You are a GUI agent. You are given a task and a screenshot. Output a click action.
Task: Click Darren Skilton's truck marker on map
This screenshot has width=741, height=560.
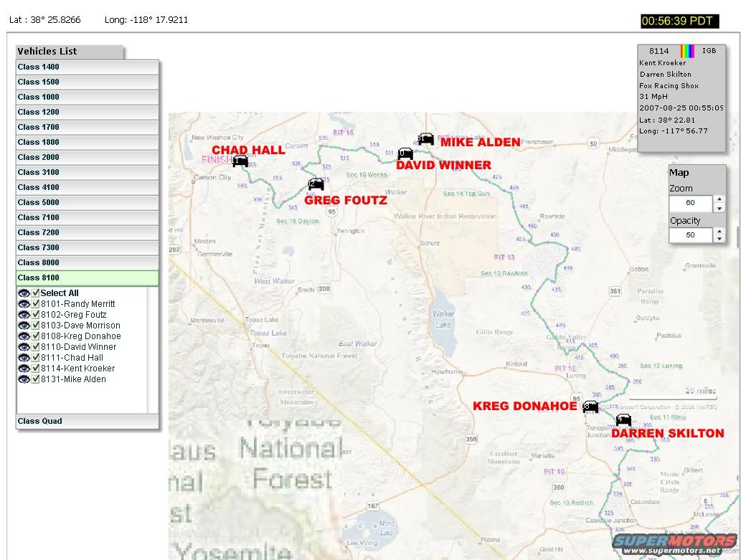pos(623,420)
